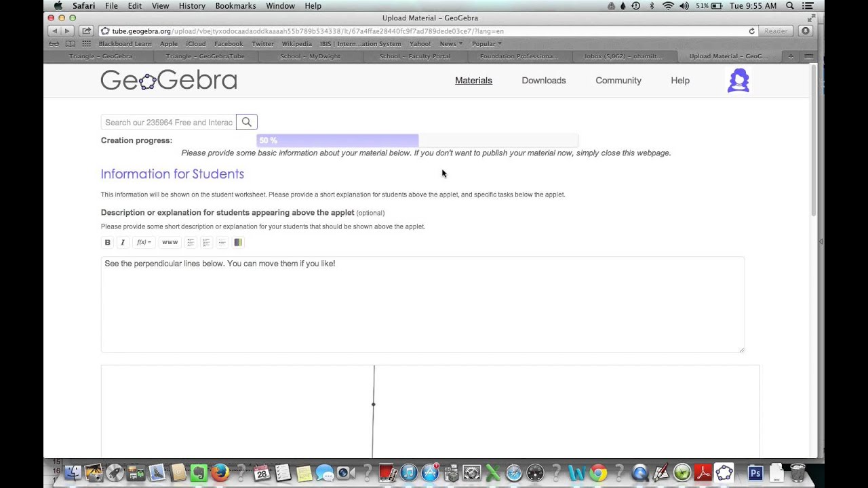Open the Blackboard Learn bookmark
The width and height of the screenshot is (868, 488).
click(125, 44)
